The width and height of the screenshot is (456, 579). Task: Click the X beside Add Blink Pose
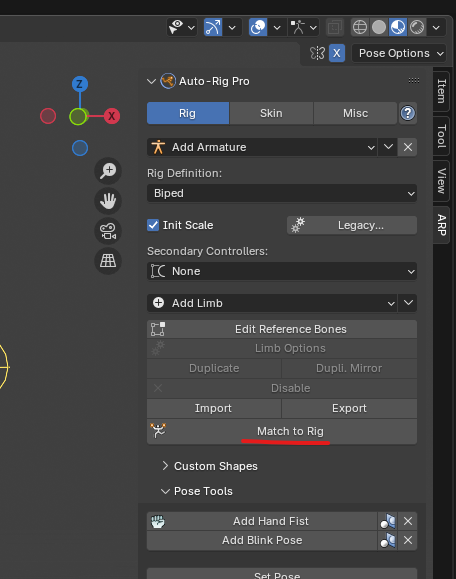click(x=408, y=540)
